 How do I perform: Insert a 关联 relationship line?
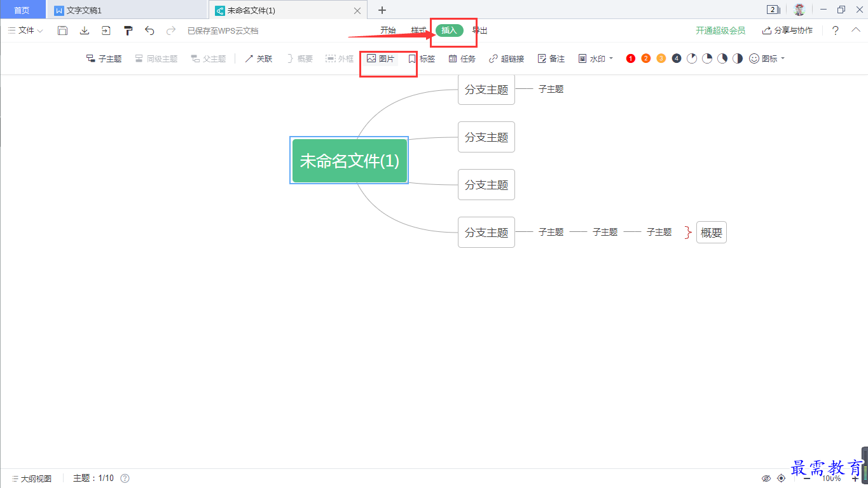[x=258, y=58]
